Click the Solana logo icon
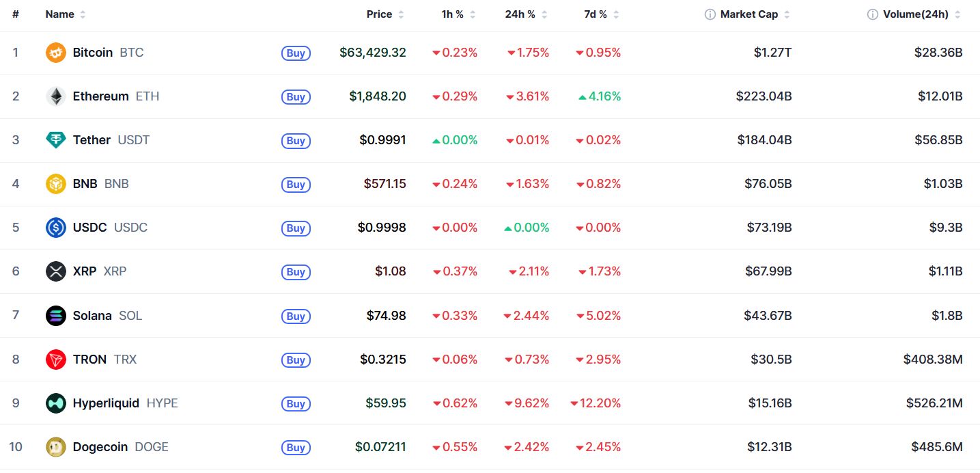 56,316
